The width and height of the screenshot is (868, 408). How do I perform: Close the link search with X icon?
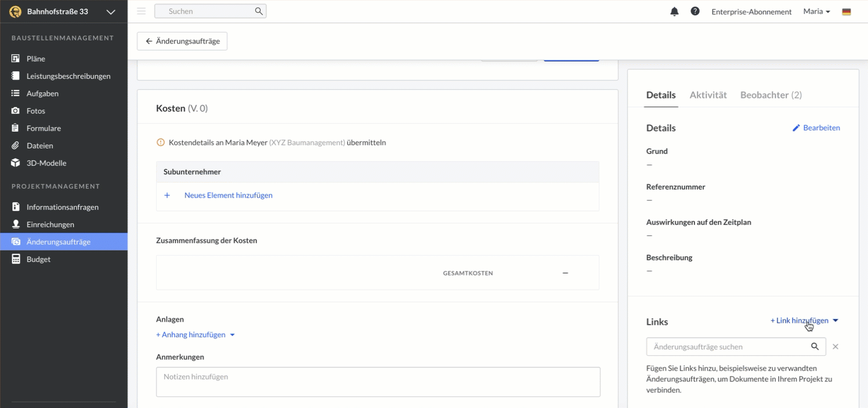pyautogui.click(x=836, y=347)
